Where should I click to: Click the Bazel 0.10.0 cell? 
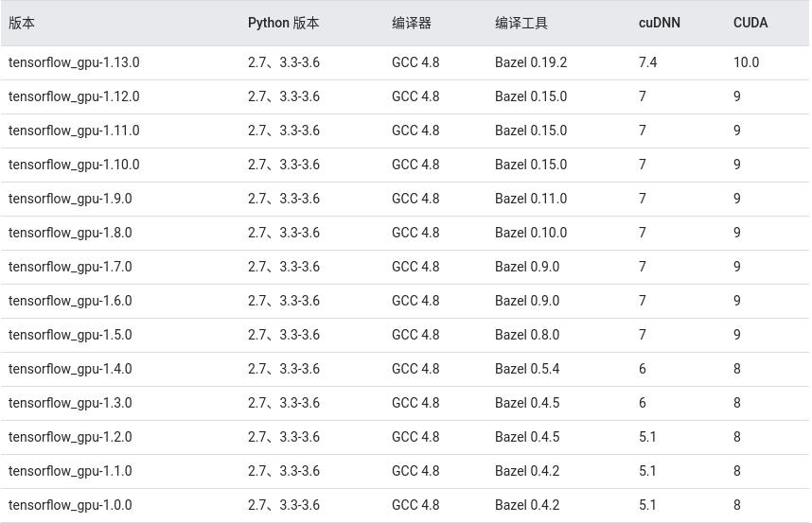[531, 233]
